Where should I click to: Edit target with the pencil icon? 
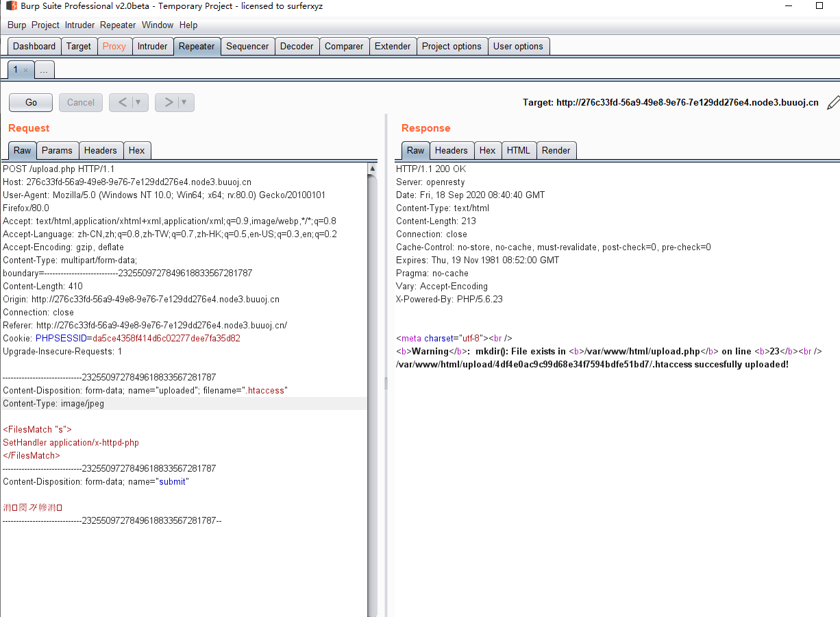[832, 103]
